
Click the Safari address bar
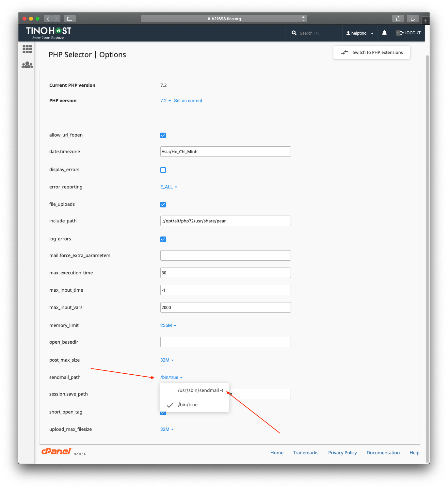(224, 19)
